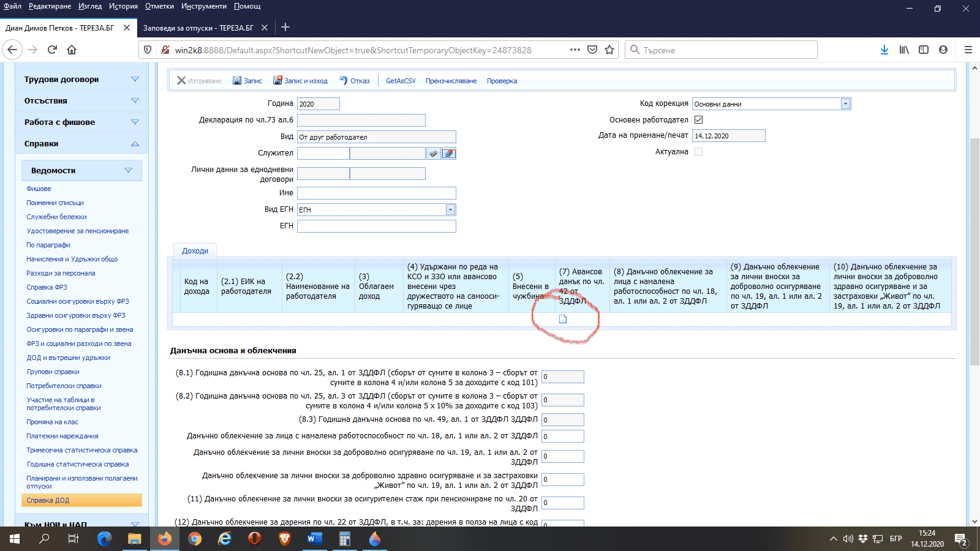
Task: Go to Firefox home page icon
Action: pos(72,50)
